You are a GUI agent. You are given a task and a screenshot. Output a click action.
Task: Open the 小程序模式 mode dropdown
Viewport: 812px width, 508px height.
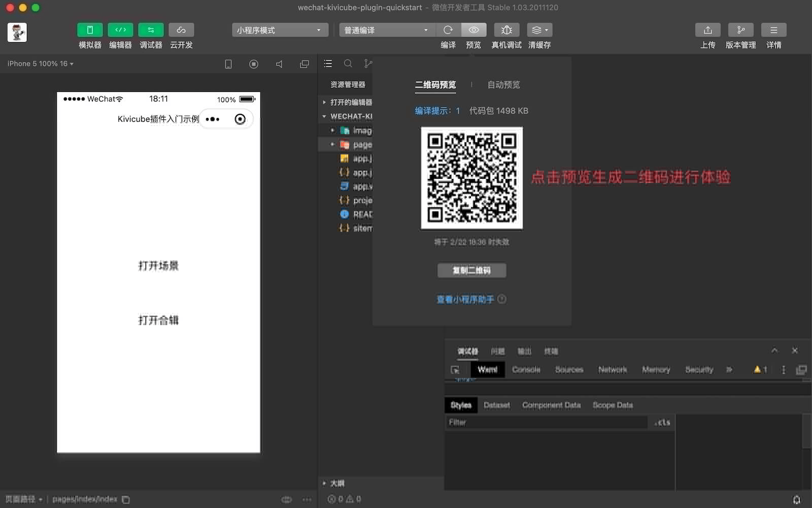pyautogui.click(x=280, y=30)
